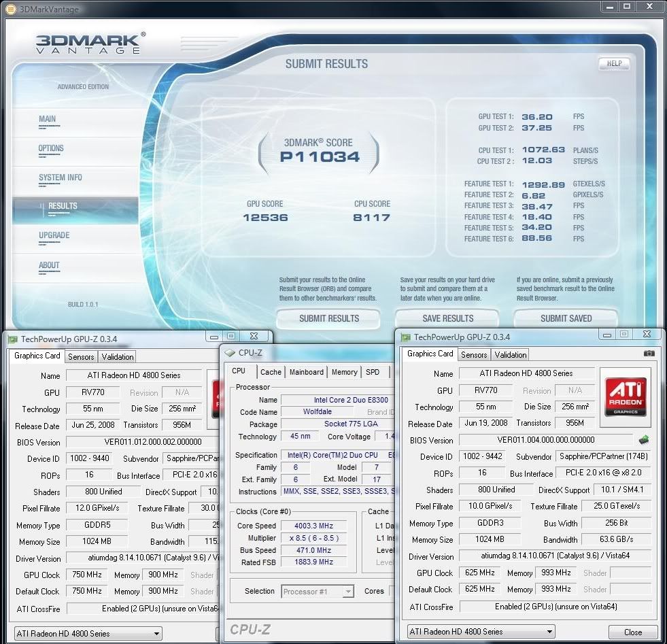
Task: Click Bus Interface field in right GPU-Z
Action: click(603, 473)
